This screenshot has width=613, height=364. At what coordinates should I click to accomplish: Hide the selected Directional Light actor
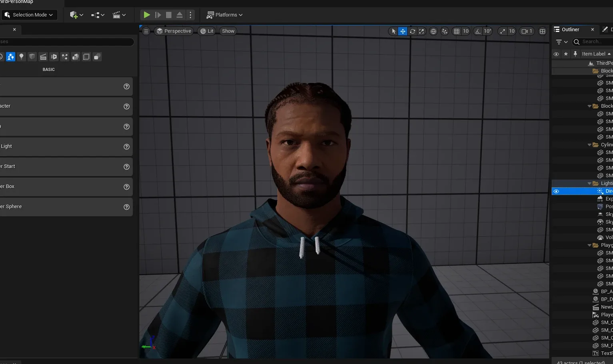click(x=556, y=191)
